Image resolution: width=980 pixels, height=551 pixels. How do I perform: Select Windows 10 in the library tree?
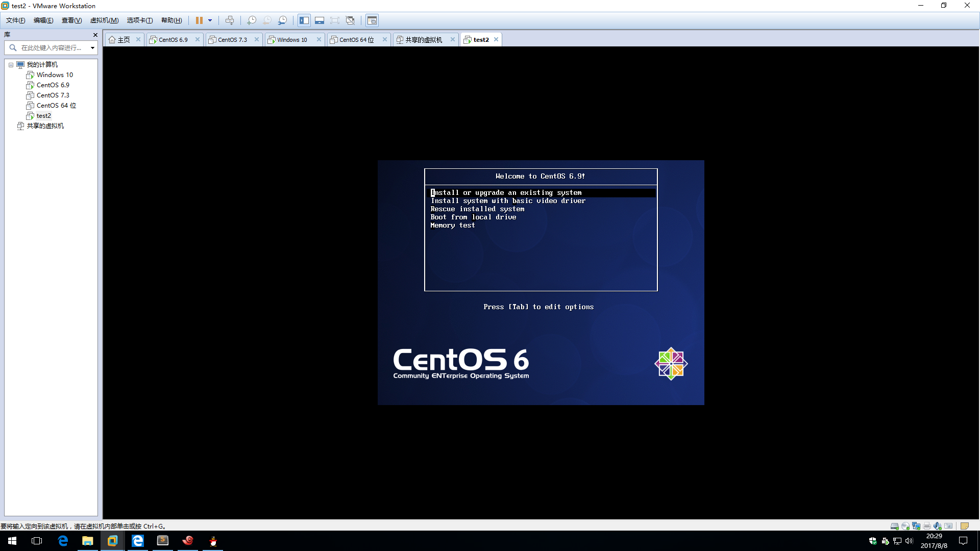55,75
